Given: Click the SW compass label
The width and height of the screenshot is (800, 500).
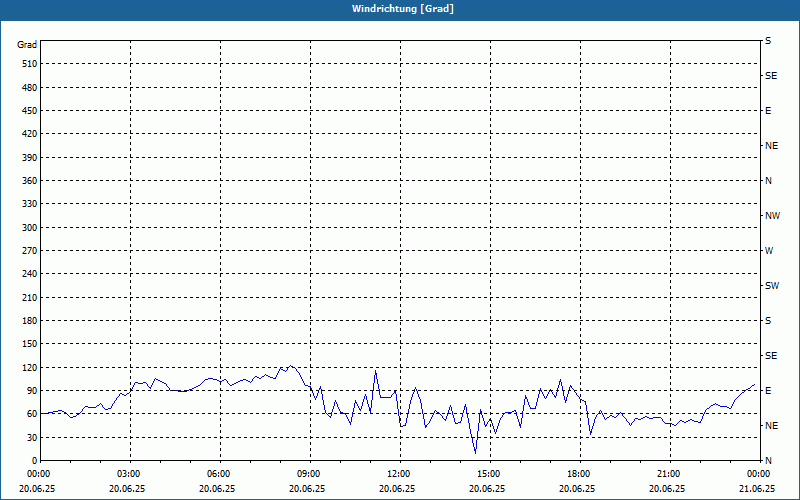Looking at the screenshot, I should (772, 286).
